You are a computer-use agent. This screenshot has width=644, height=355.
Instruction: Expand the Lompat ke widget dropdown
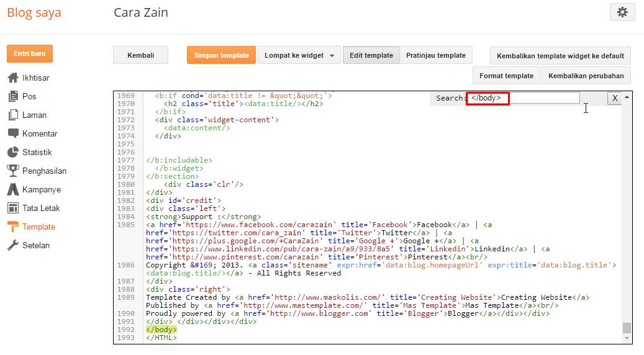pyautogui.click(x=299, y=55)
